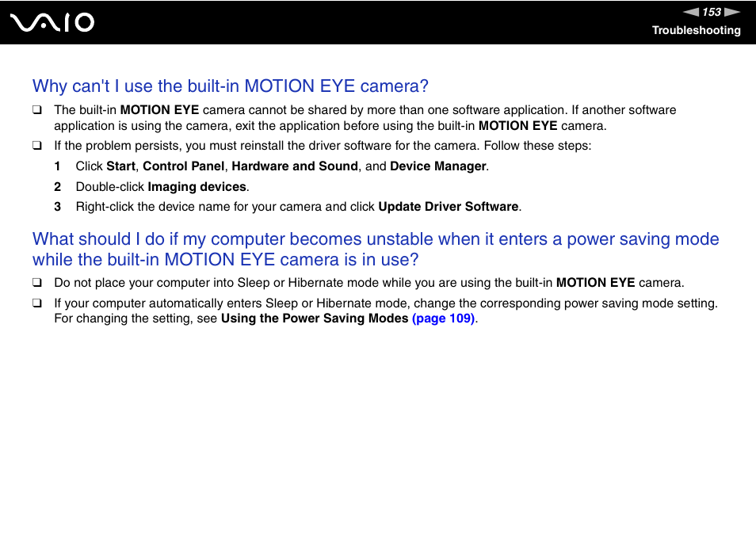Click step number 3 in the list
Image resolution: width=756 pixels, height=534 pixels.
click(57, 207)
